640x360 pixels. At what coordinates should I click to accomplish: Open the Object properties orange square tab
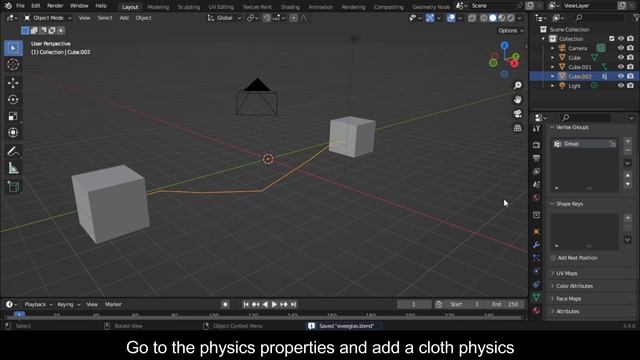(536, 232)
